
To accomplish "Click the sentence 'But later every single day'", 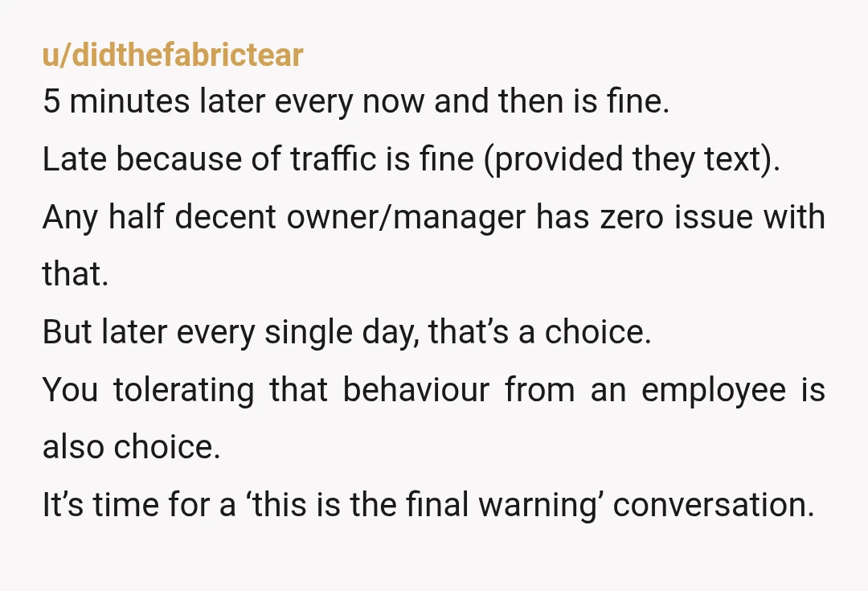I will [231, 332].
